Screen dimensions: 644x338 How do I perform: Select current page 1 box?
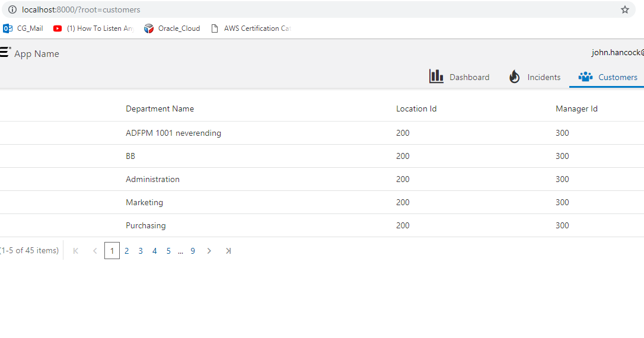click(x=112, y=250)
